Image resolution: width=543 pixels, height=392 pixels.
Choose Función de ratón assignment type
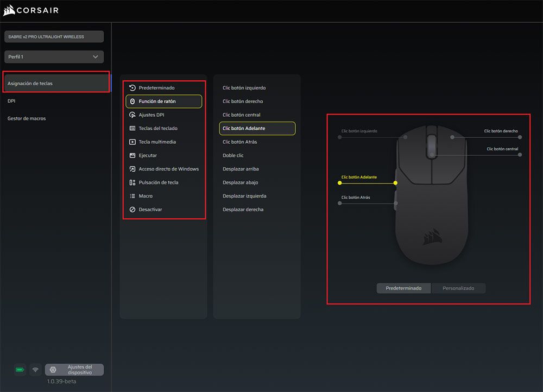tap(164, 102)
